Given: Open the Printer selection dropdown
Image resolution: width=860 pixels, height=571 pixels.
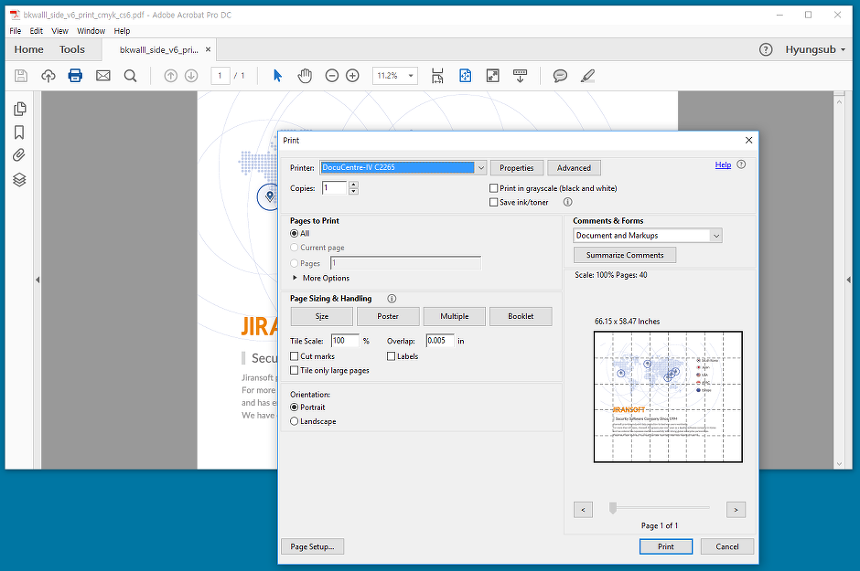Looking at the screenshot, I should tap(481, 168).
